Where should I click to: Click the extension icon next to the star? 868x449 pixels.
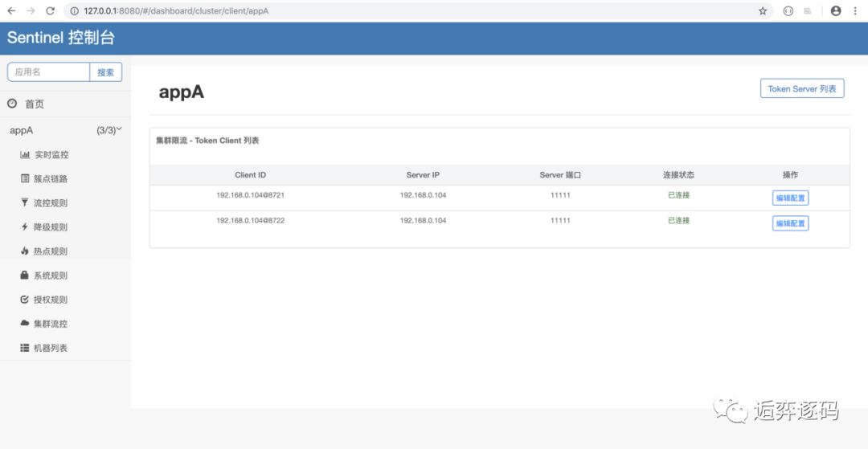click(788, 11)
